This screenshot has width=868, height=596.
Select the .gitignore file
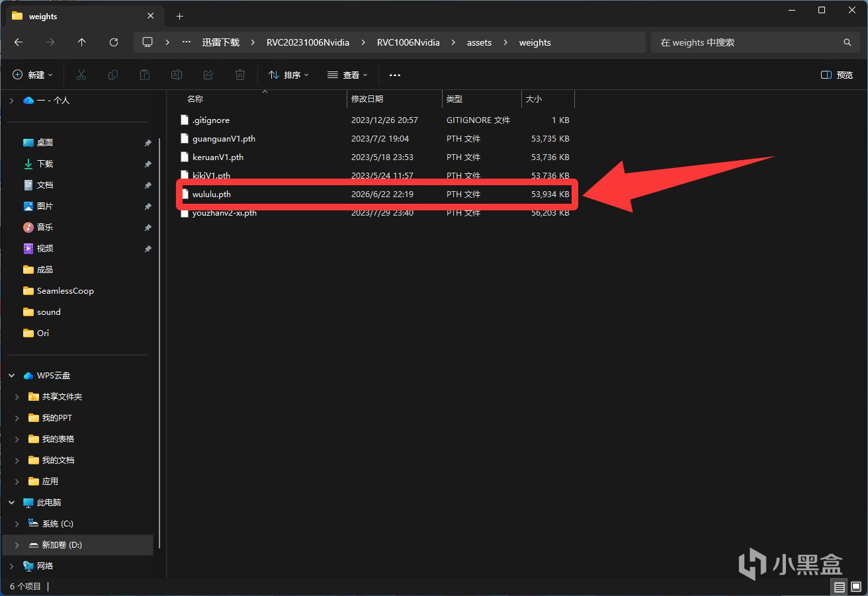pyautogui.click(x=375, y=120)
